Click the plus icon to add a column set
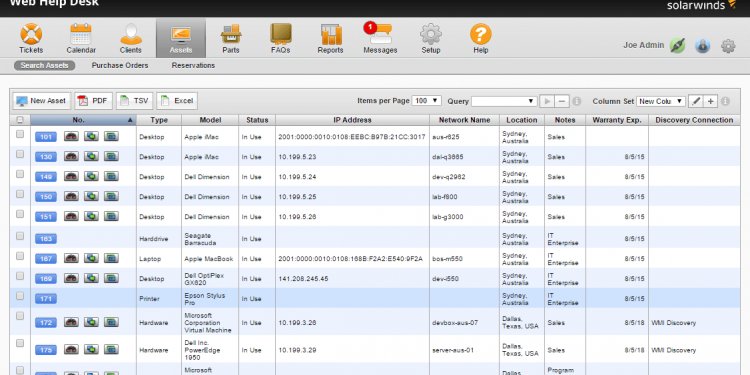The height and width of the screenshot is (375, 750). point(711,101)
